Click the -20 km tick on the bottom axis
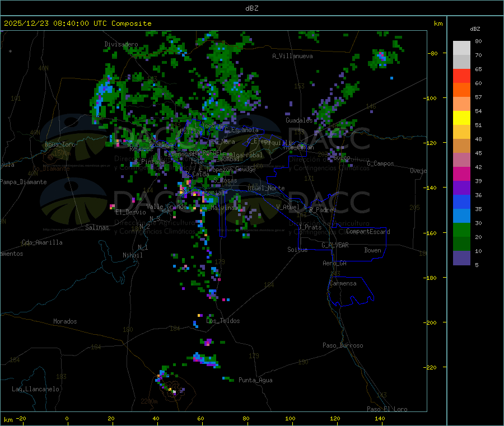 click(21, 418)
